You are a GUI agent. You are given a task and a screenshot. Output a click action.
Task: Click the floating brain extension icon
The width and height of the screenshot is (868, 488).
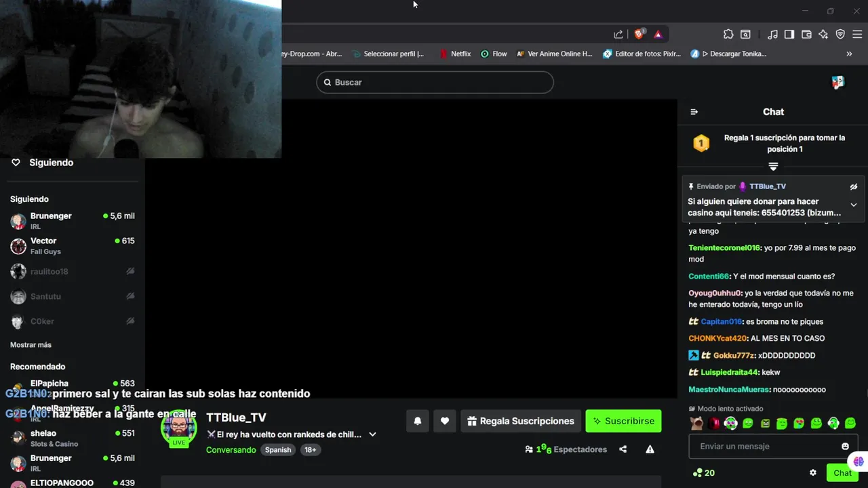pos(859,462)
